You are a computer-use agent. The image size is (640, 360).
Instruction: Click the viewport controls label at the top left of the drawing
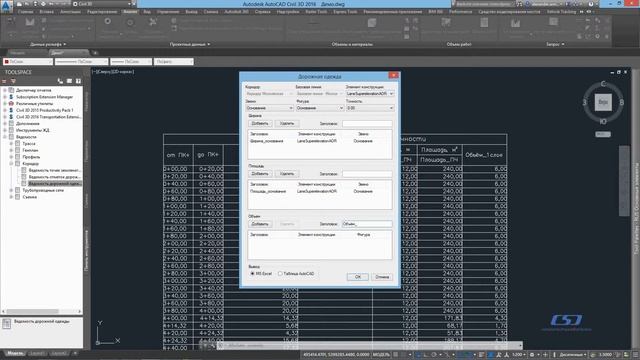click(113, 72)
